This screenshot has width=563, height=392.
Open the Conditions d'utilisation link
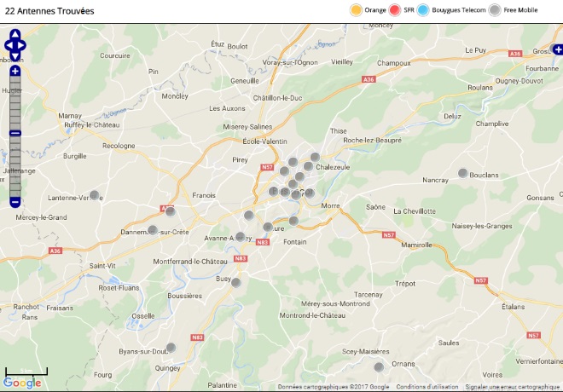coord(427,387)
